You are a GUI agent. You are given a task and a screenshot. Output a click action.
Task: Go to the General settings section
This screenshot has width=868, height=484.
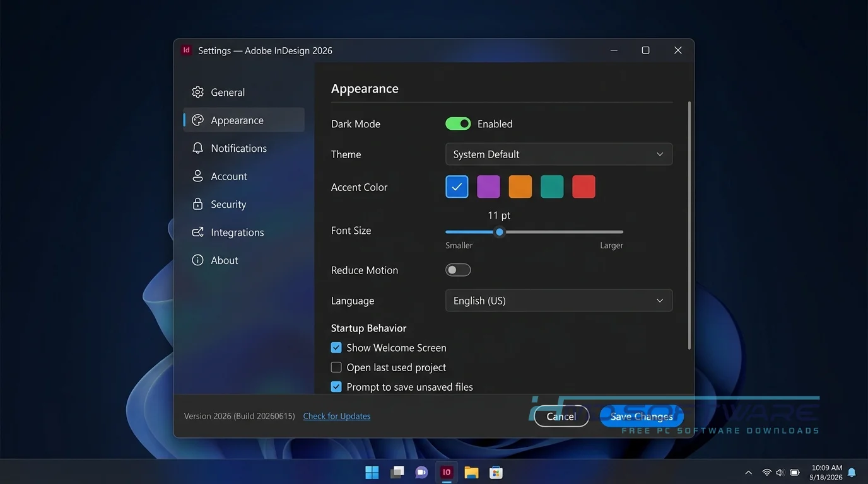click(x=243, y=92)
